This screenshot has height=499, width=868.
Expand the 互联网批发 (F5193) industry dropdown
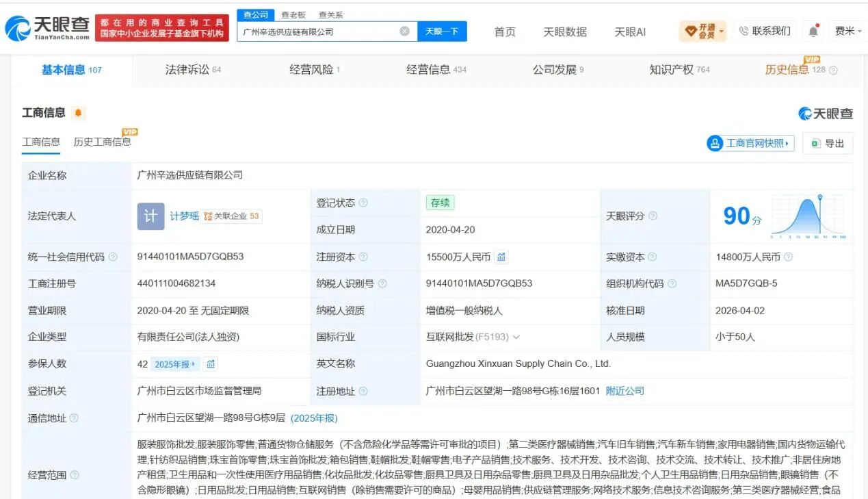tap(516, 337)
